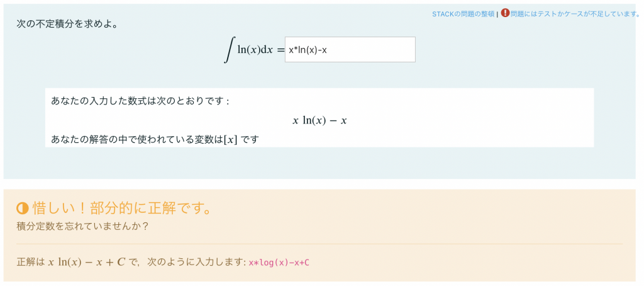Click the separator bar between the top links

[497, 14]
